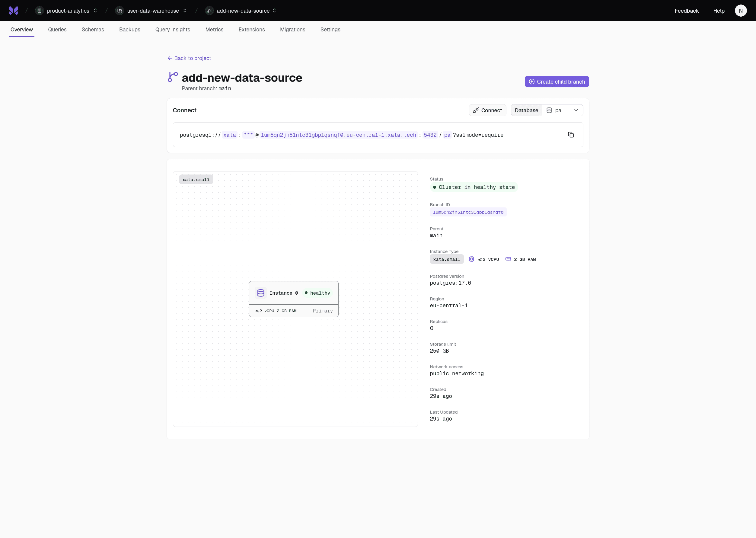Click the branch icon beside page title
This screenshot has width=756, height=538.
pyautogui.click(x=173, y=77)
